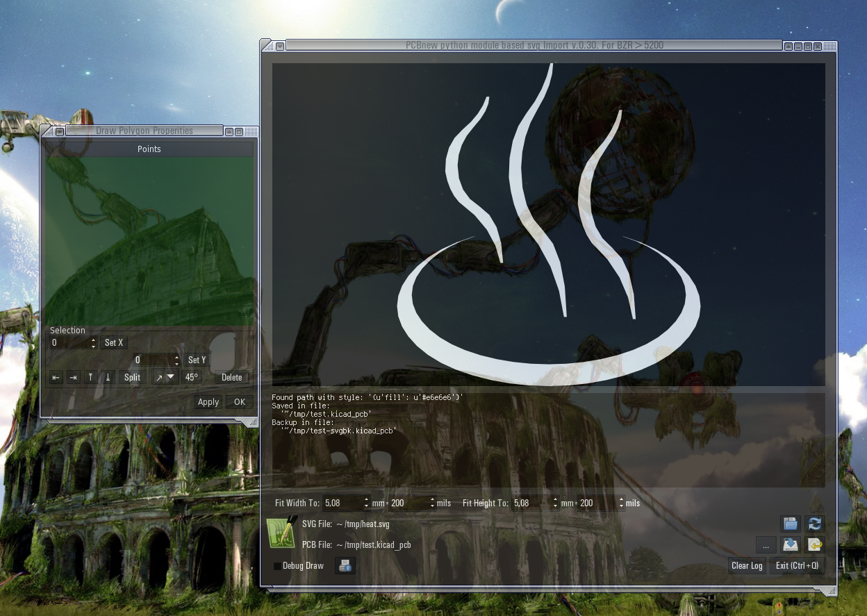Click the Points column header
The width and height of the screenshot is (867, 616).
click(x=149, y=149)
